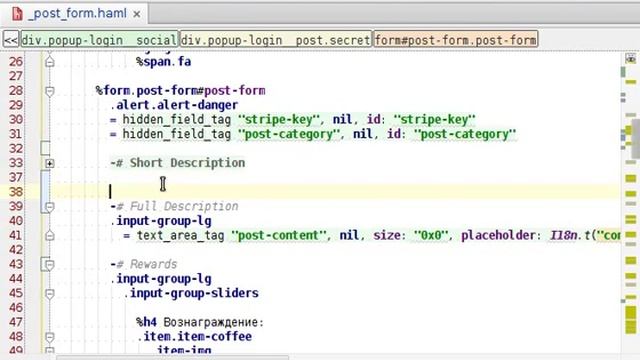Click the -# Rewards comment
The height and width of the screenshot is (360, 640).
click(x=144, y=264)
